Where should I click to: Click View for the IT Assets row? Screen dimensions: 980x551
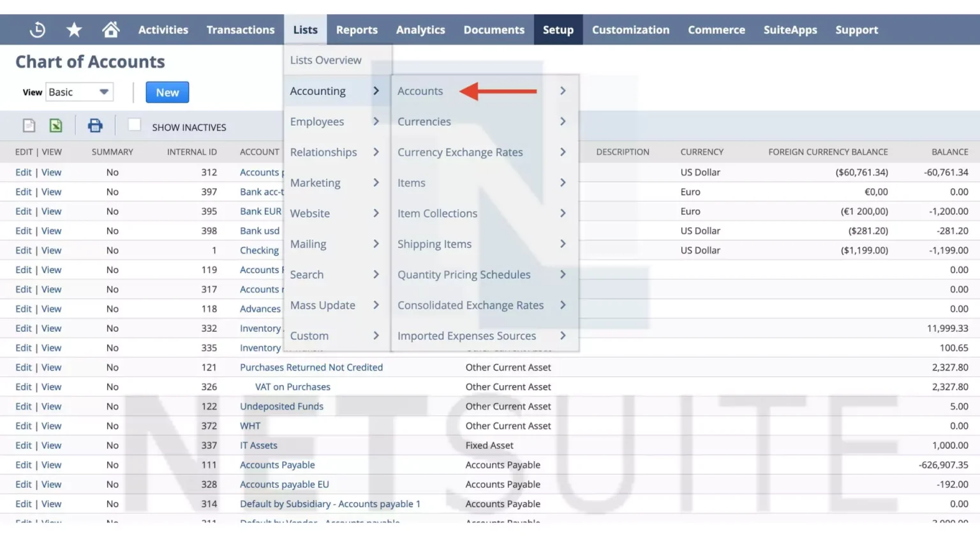52,445
